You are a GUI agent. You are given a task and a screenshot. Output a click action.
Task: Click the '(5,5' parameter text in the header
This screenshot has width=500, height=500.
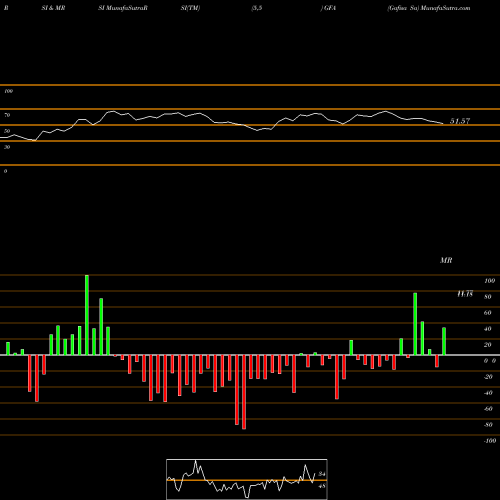tap(257, 8)
